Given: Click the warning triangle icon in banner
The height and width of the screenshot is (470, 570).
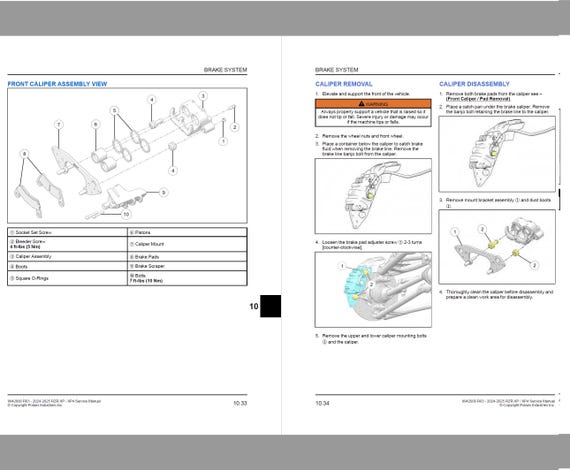Looking at the screenshot, I should point(361,104).
